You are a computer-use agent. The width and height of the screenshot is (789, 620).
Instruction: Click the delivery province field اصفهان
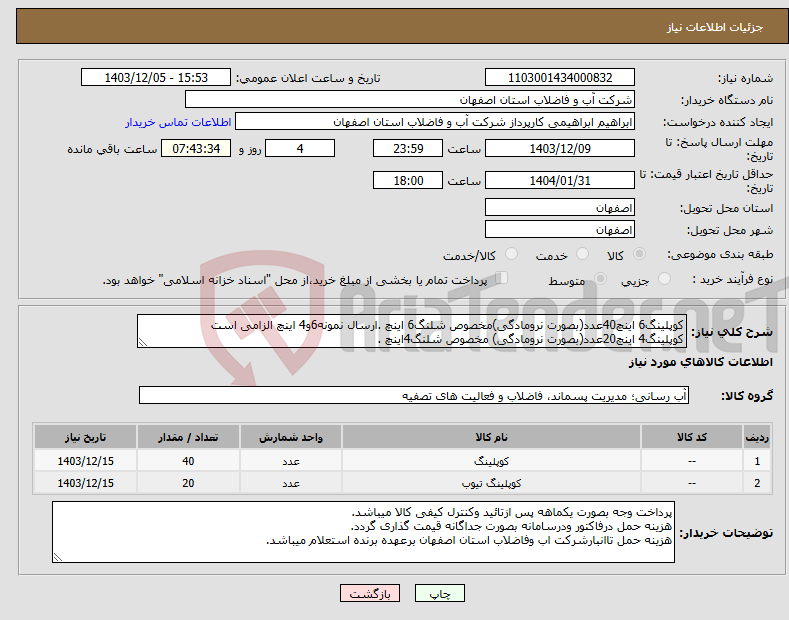(x=560, y=207)
